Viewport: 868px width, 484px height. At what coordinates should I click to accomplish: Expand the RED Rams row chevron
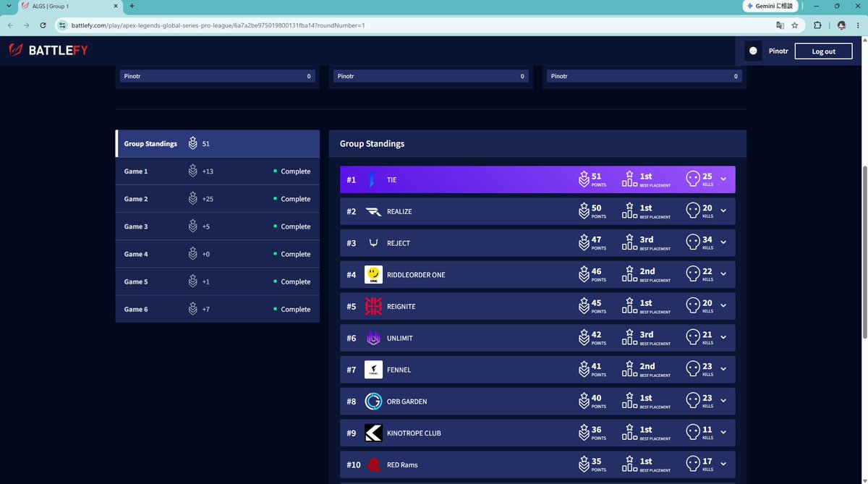723,464
